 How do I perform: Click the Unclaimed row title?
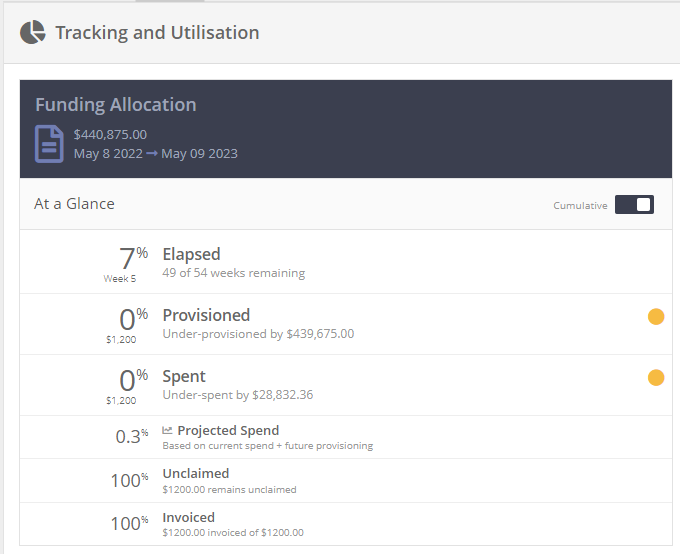click(x=196, y=473)
